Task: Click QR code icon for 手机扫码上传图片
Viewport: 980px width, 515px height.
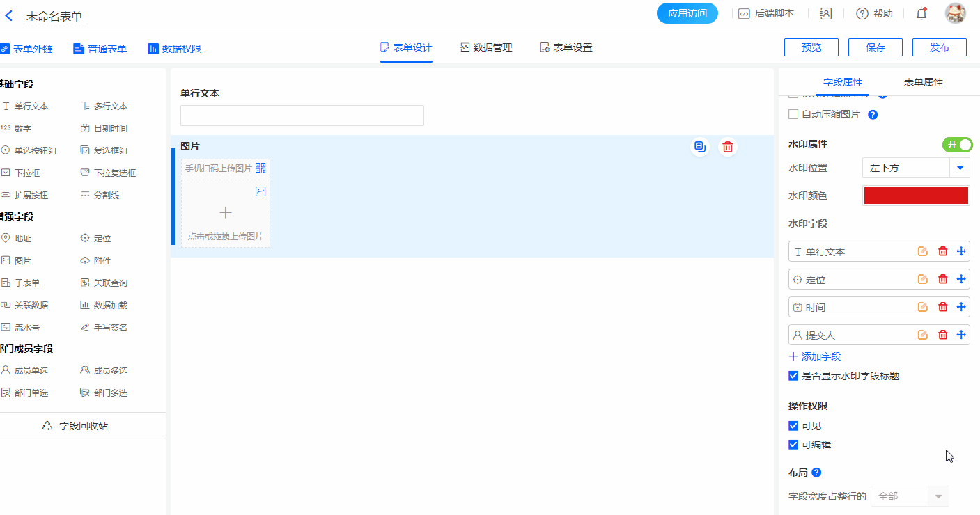Action: click(x=260, y=168)
